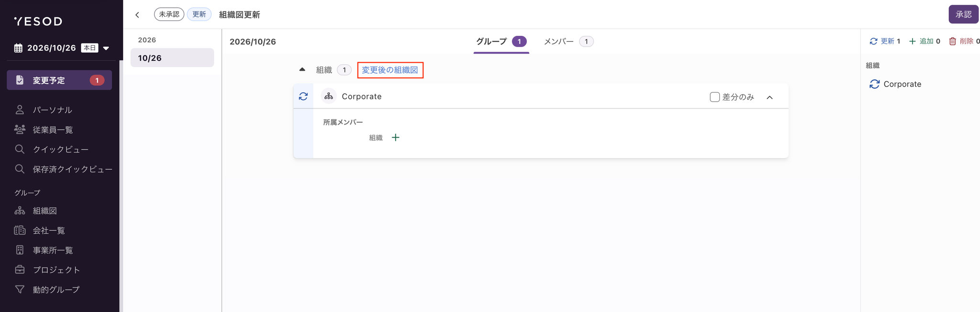Click the 所属メンバー label
This screenshot has height=312, width=980.
pos(343,122)
